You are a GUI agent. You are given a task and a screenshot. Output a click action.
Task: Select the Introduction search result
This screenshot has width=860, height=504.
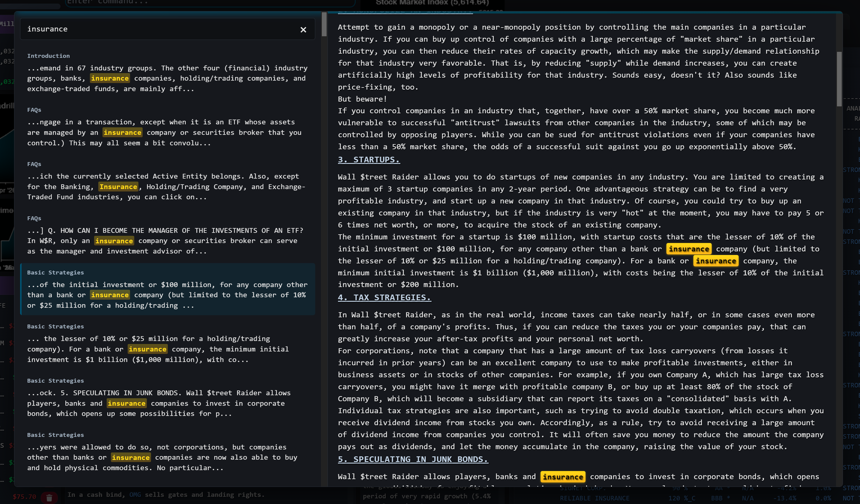(x=167, y=72)
